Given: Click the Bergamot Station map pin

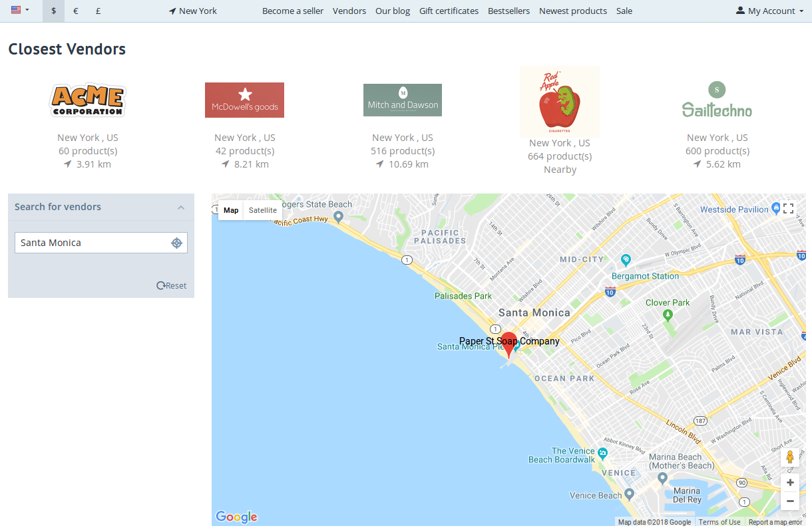Looking at the screenshot, I should (x=625, y=259).
